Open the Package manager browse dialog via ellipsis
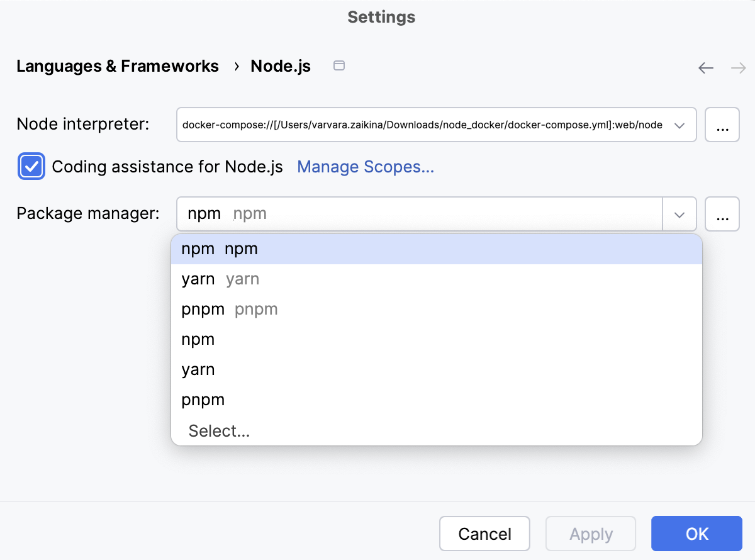 (722, 214)
